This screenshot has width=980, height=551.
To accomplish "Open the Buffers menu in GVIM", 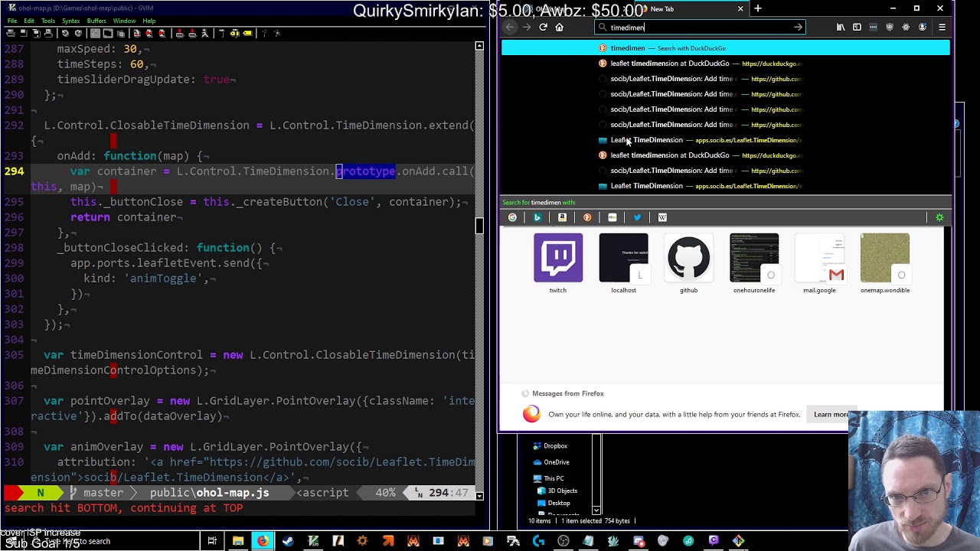I will 96,21.
